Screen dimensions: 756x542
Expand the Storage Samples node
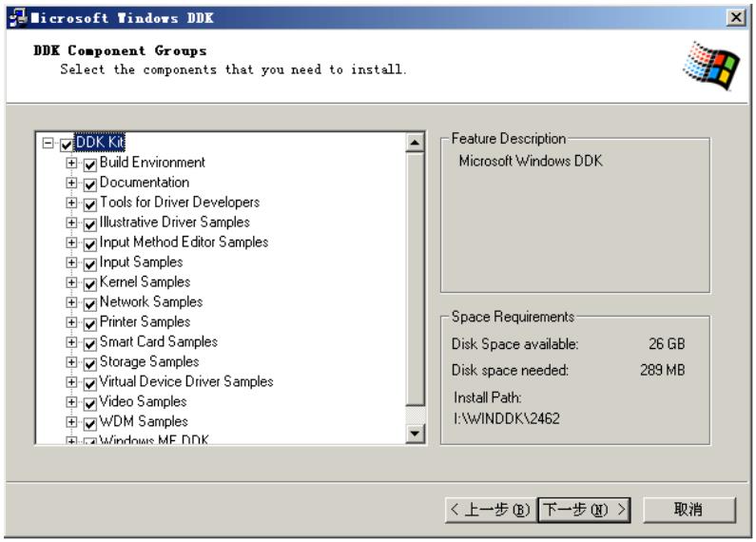(71, 362)
